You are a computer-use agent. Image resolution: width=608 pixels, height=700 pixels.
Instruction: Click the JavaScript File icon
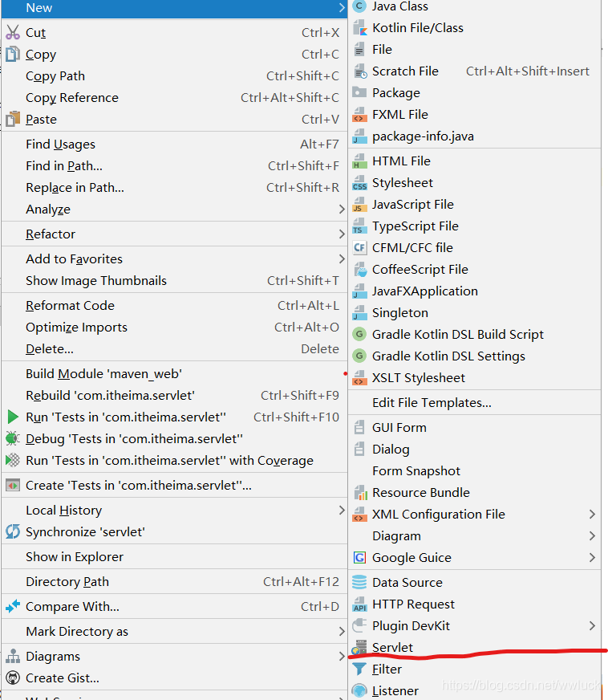pos(359,205)
